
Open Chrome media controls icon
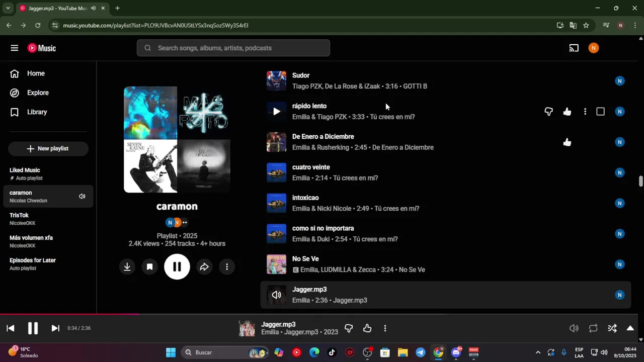point(606,25)
